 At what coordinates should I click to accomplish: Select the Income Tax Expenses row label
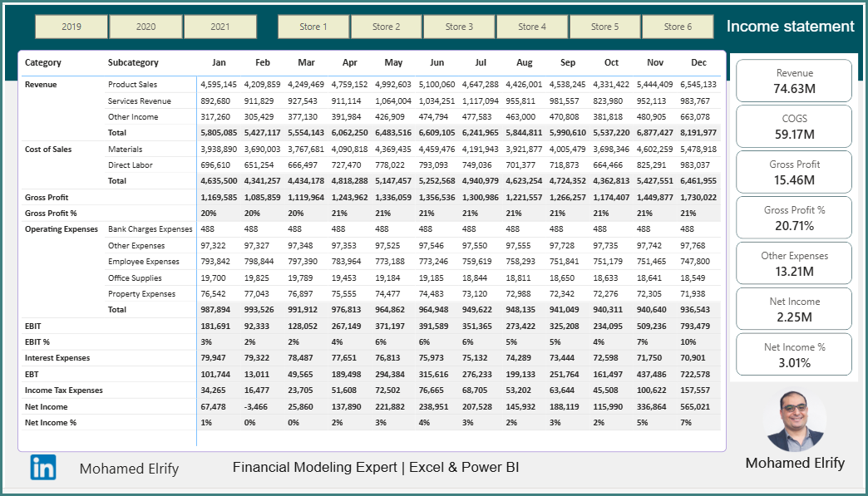[x=64, y=390]
